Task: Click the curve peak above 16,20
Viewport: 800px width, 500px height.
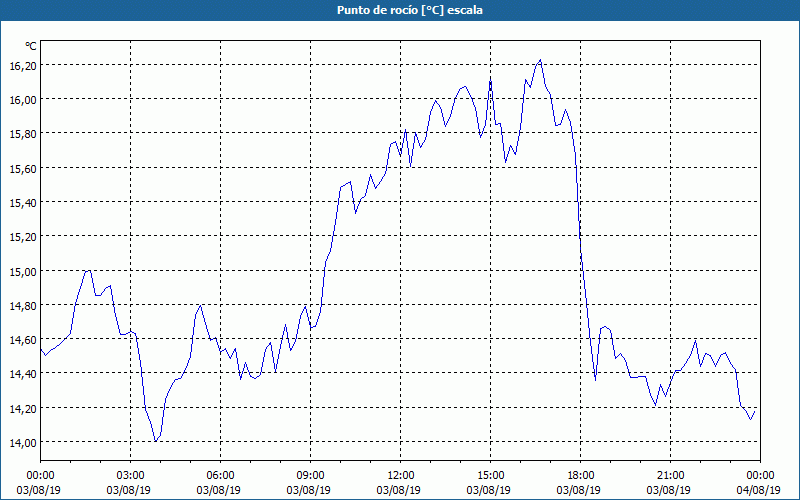Action: 540,60
